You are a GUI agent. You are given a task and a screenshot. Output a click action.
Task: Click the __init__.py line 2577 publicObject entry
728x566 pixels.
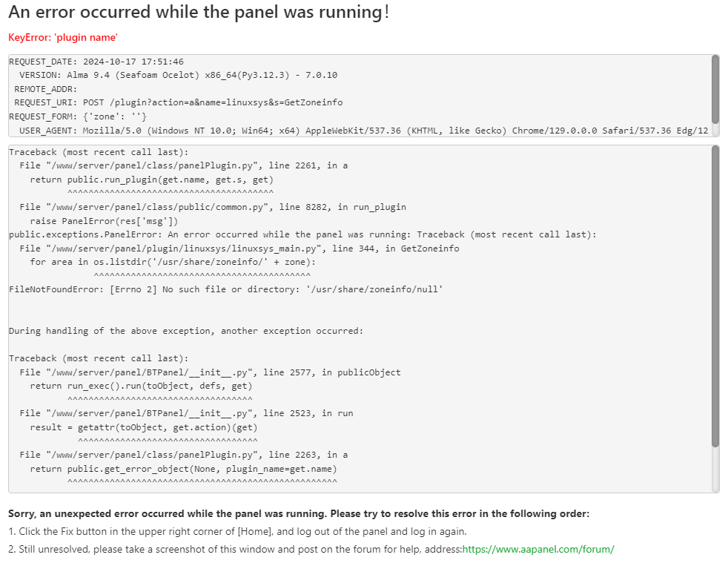coord(210,372)
